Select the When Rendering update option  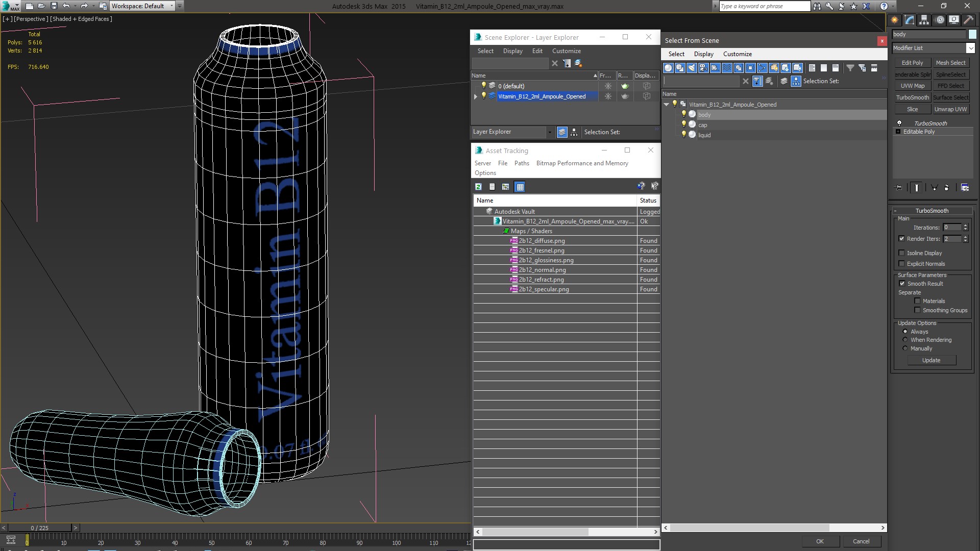pyautogui.click(x=905, y=340)
